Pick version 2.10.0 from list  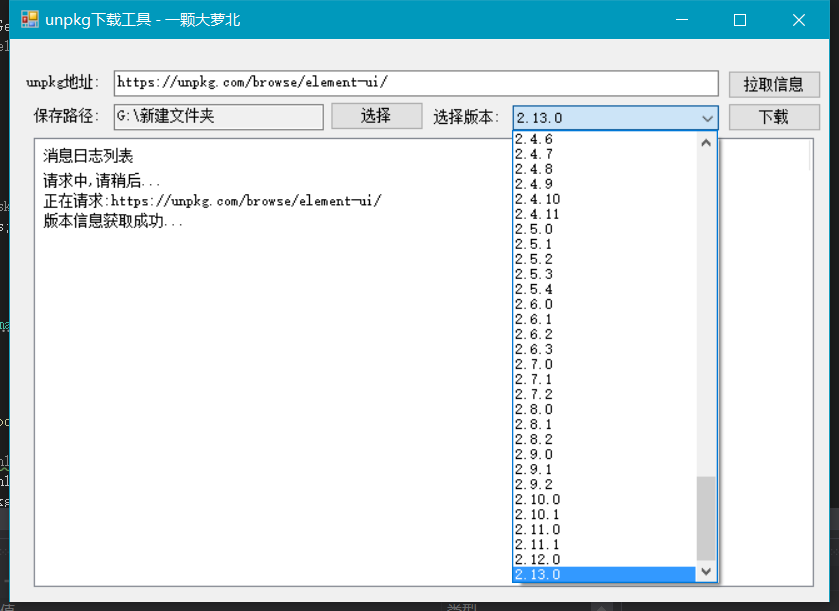click(x=538, y=499)
